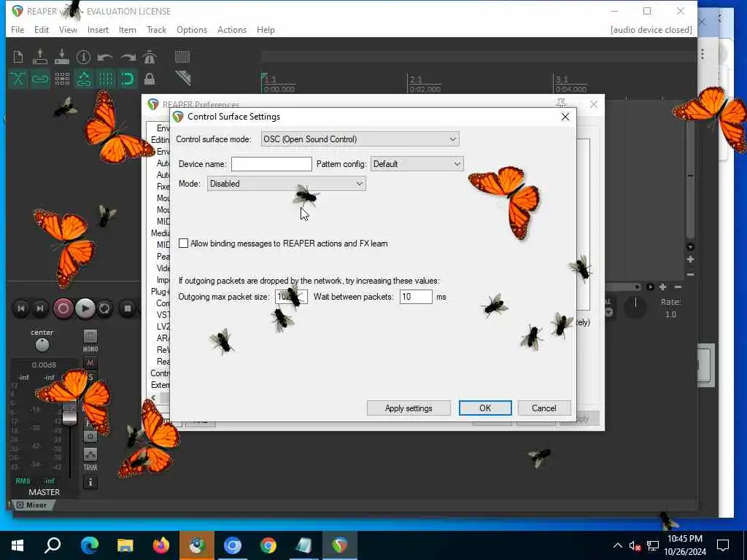Screen dimensions: 747x560
Task: Open Google Chrome from taskbar
Action: 268,545
